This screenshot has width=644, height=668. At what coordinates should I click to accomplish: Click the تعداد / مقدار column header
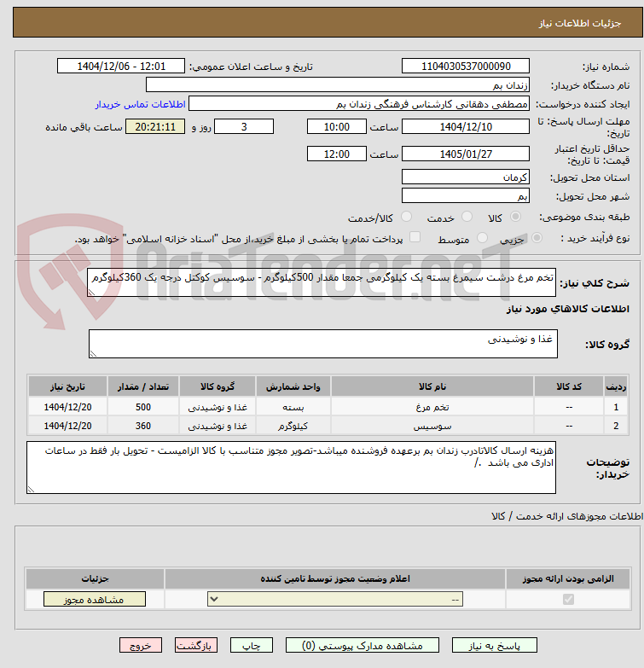point(143,386)
